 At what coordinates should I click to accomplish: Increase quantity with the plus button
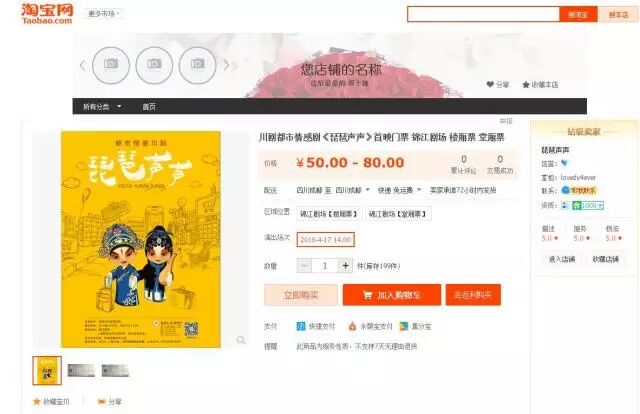click(x=345, y=266)
